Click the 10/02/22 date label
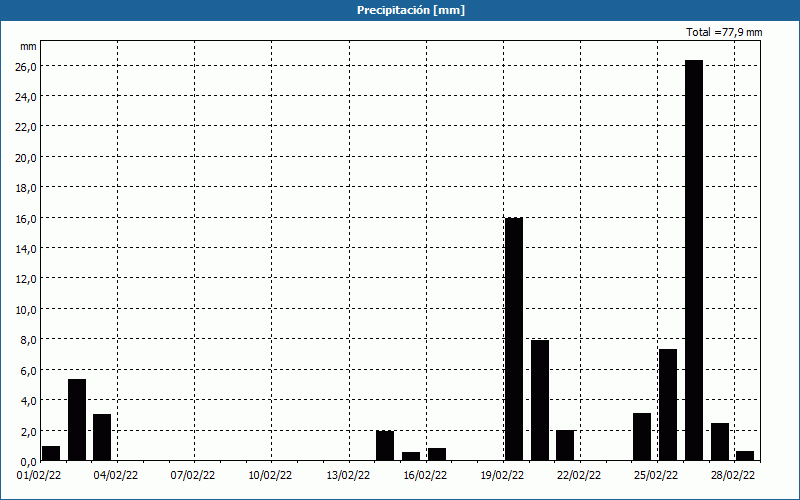This screenshot has width=800, height=500. 270,476
